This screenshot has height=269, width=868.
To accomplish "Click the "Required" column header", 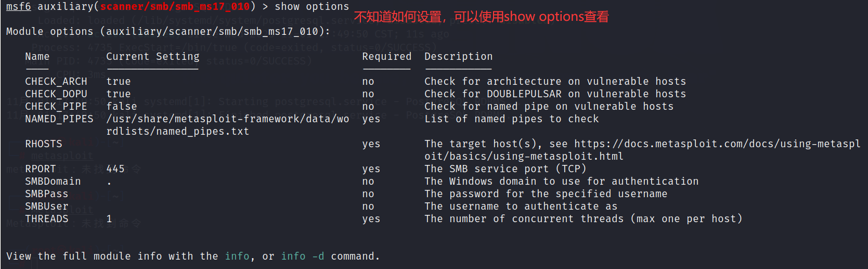I will (386, 57).
